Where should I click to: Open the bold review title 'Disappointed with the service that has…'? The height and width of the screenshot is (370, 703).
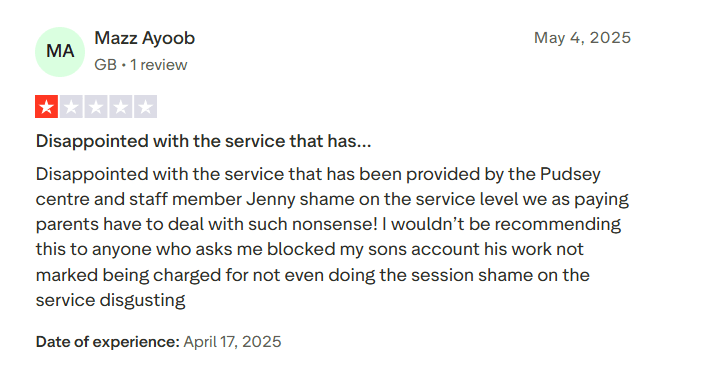(204, 141)
